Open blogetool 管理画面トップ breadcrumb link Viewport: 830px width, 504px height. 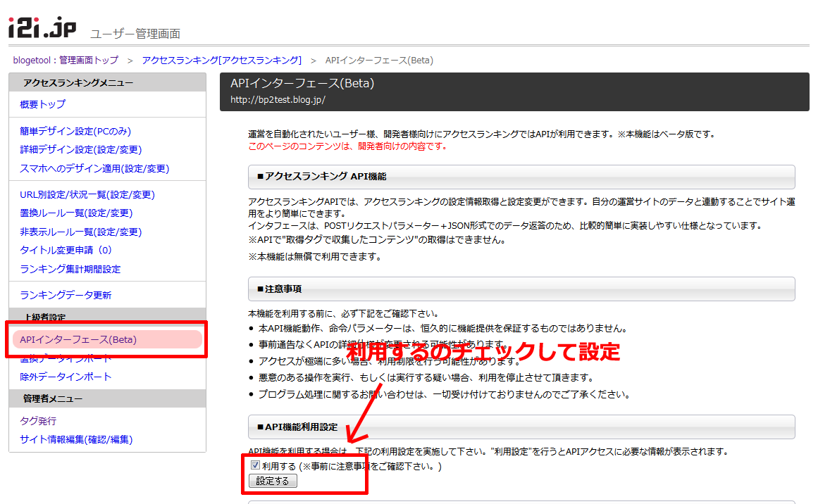tap(66, 61)
